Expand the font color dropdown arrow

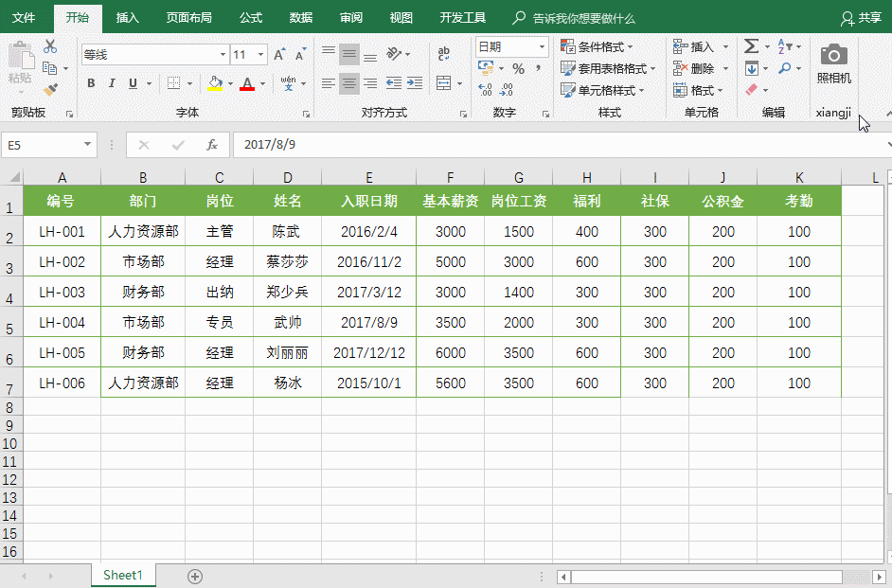point(263,83)
